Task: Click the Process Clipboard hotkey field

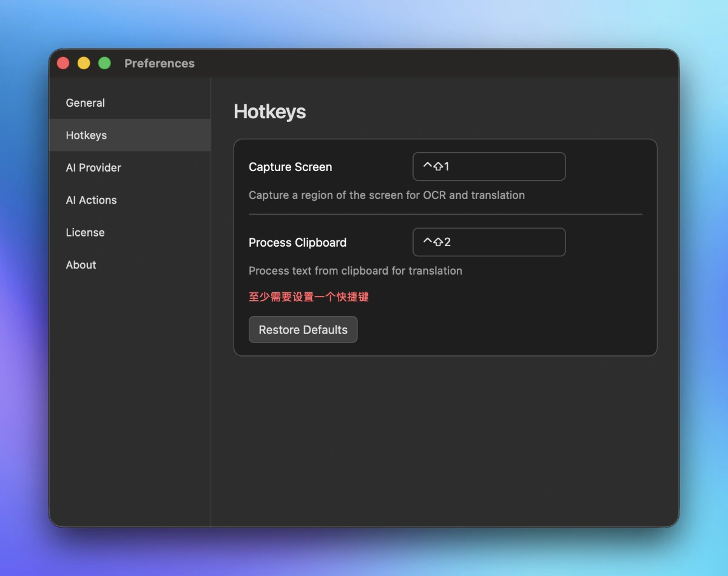Action: tap(489, 243)
